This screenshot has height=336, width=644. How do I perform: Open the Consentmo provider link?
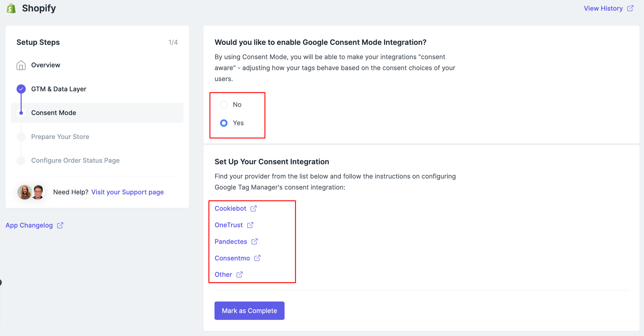[x=232, y=258]
